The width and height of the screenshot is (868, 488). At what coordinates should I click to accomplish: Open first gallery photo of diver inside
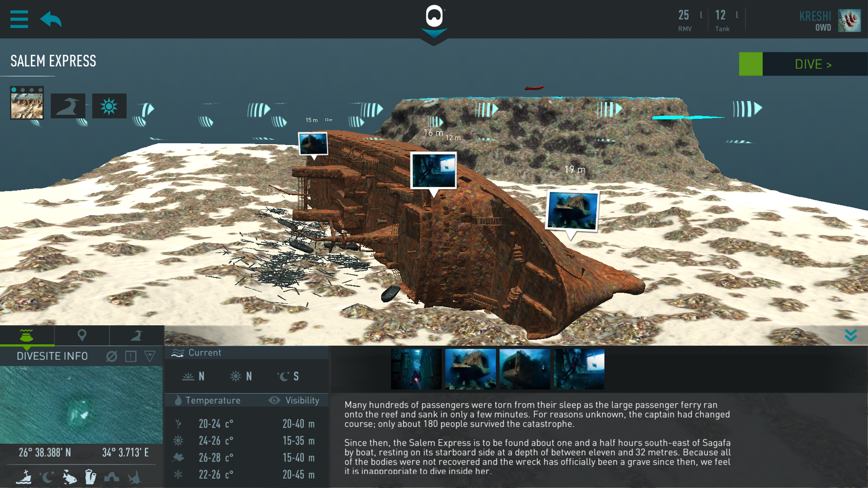point(416,369)
